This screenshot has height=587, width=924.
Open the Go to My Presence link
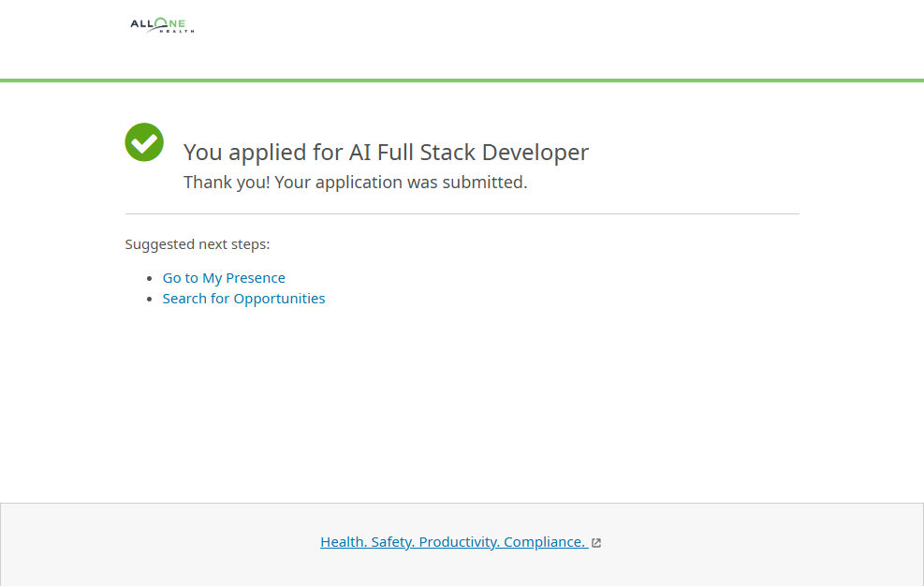coord(224,278)
